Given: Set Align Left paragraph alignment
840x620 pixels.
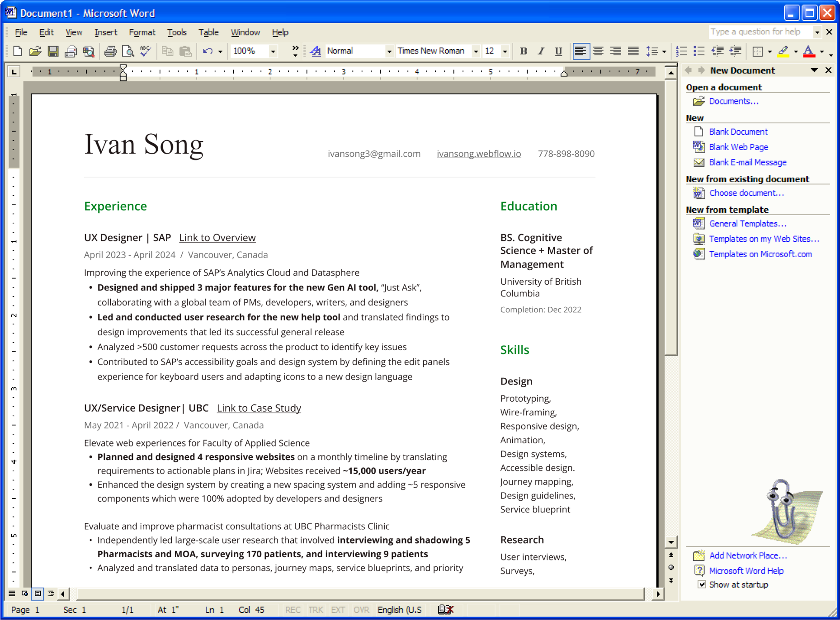Looking at the screenshot, I should (580, 51).
